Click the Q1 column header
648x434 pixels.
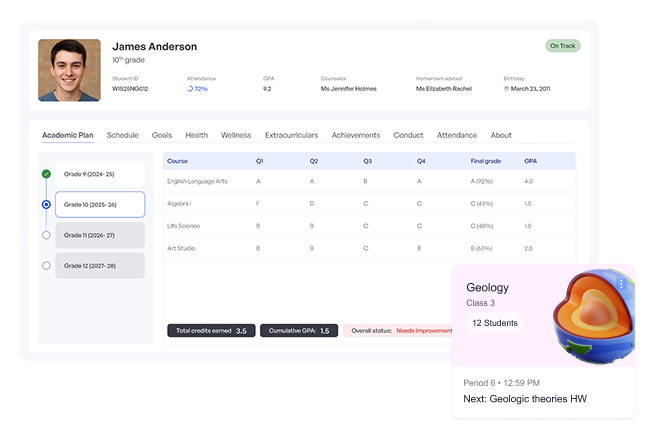pyautogui.click(x=260, y=161)
